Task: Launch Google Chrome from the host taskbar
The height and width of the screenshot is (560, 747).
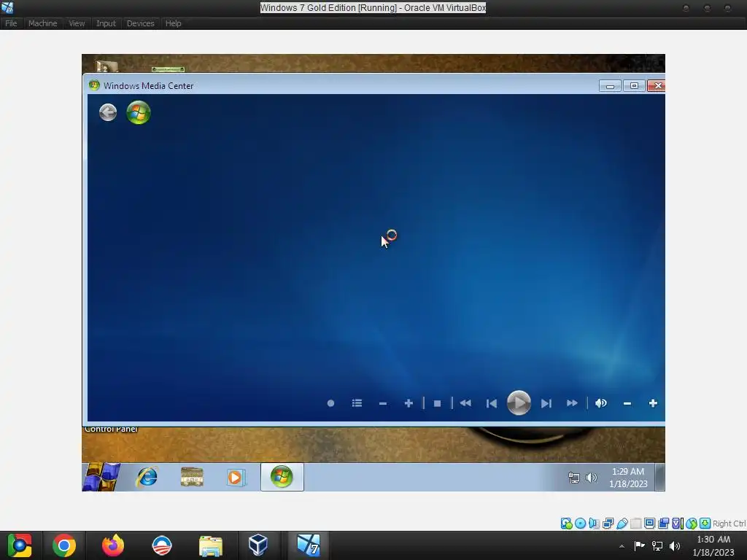Action: click(64, 545)
